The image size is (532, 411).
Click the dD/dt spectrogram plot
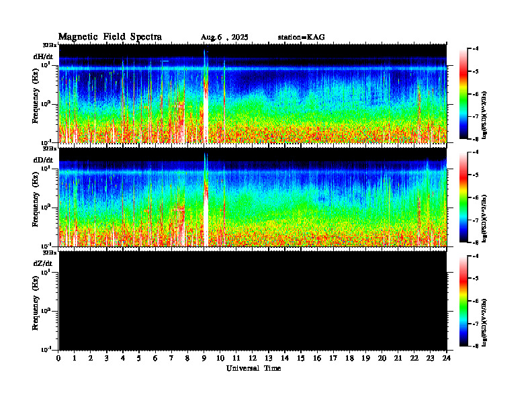click(x=253, y=197)
